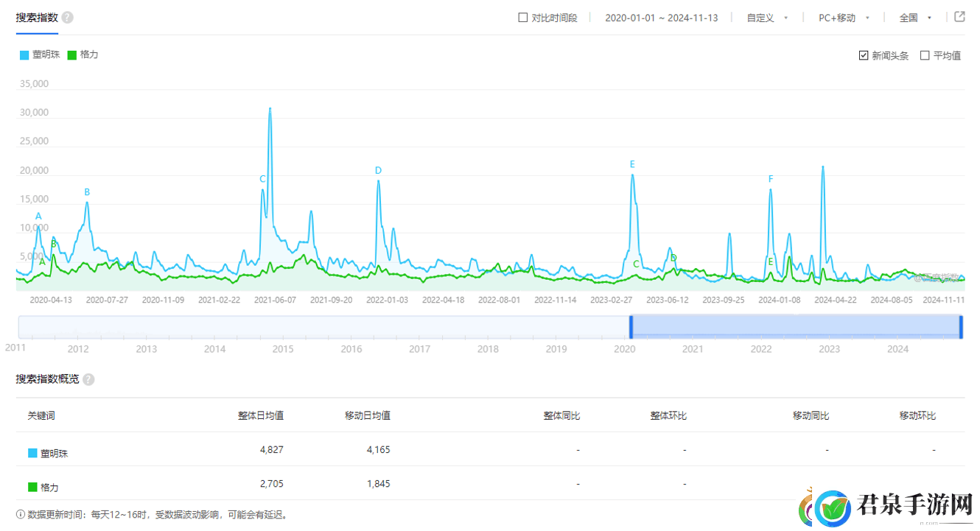
Task: Click the value 1,845
Action: point(378,484)
